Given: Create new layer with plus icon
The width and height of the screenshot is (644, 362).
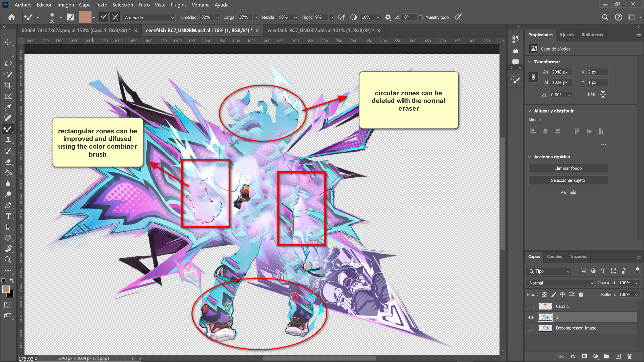Looking at the screenshot, I should click(618, 356).
